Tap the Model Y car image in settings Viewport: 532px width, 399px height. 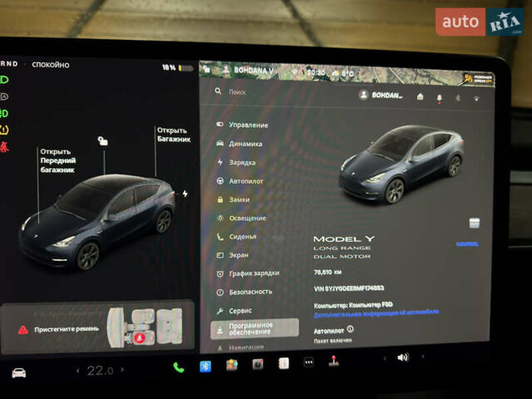(401, 165)
